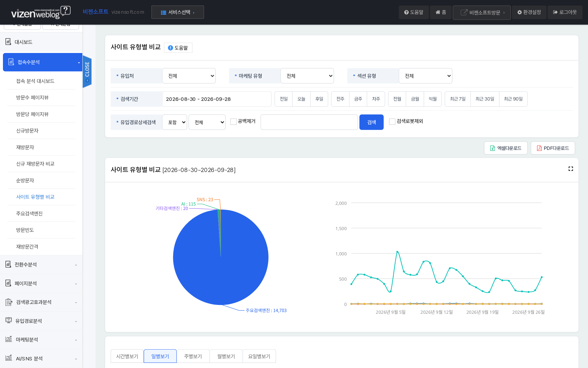Expand 전환수분석 sidebar section
This screenshot has height=368, width=588.
click(x=41, y=264)
